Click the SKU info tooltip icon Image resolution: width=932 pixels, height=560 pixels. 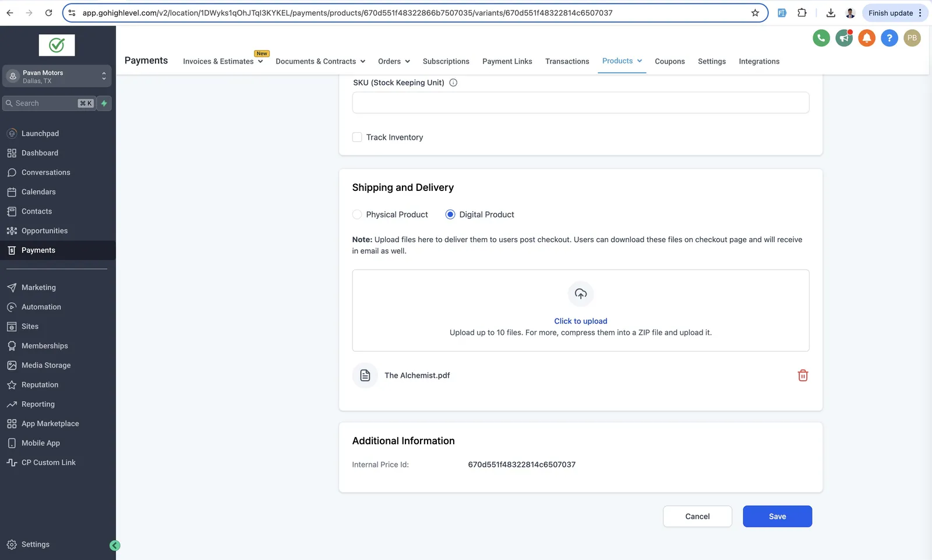(x=453, y=83)
